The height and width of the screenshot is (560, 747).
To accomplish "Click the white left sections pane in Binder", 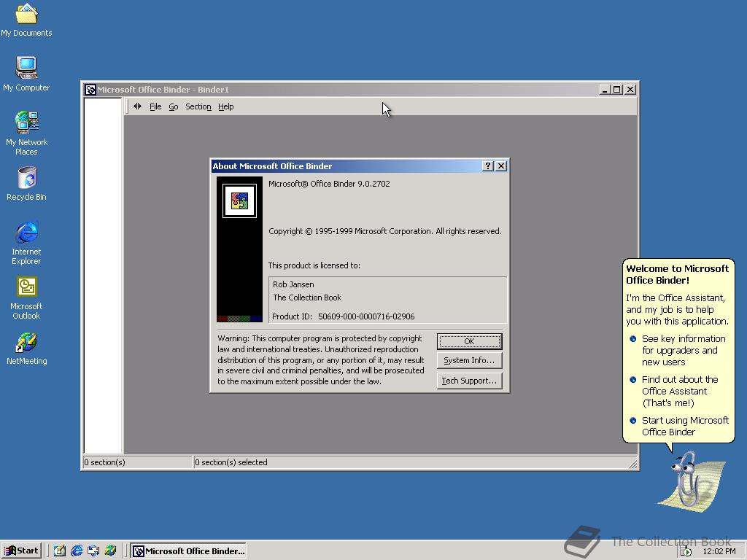I will pos(103,275).
